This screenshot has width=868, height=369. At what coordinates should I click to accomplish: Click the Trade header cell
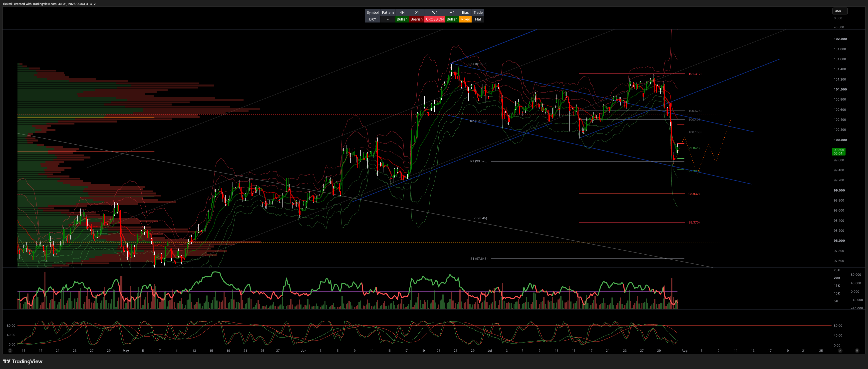478,12
